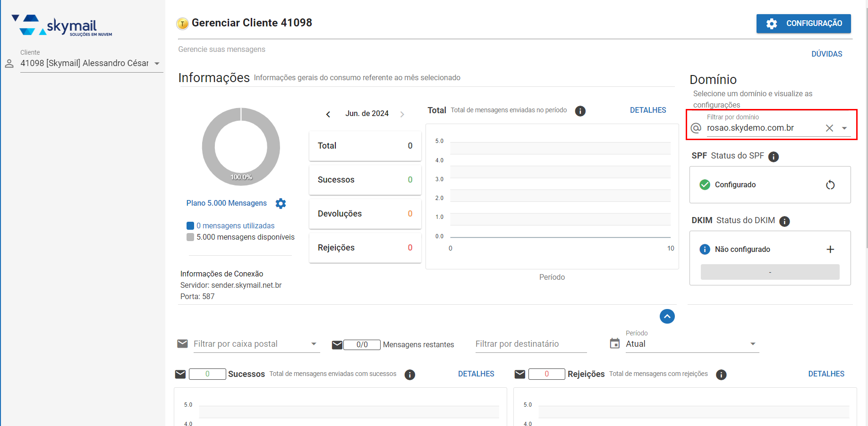Open DETALHES link for Sucessos
Viewport: 868px width, 426px height.
[476, 374]
